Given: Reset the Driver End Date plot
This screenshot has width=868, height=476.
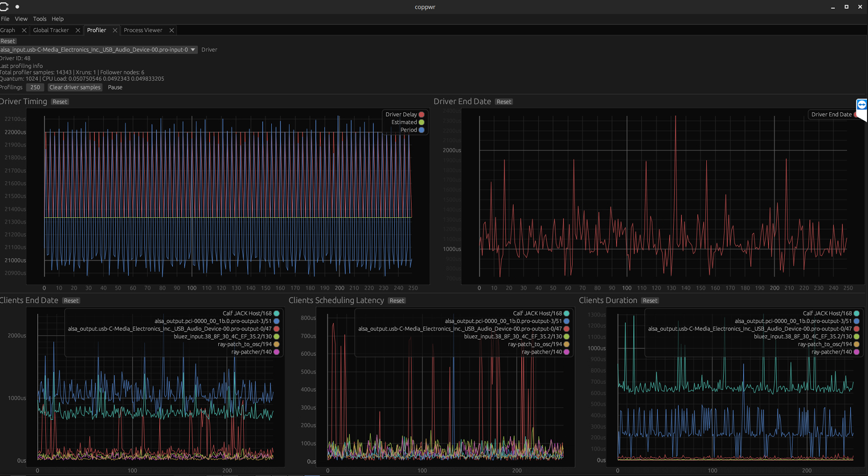Looking at the screenshot, I should point(503,102).
